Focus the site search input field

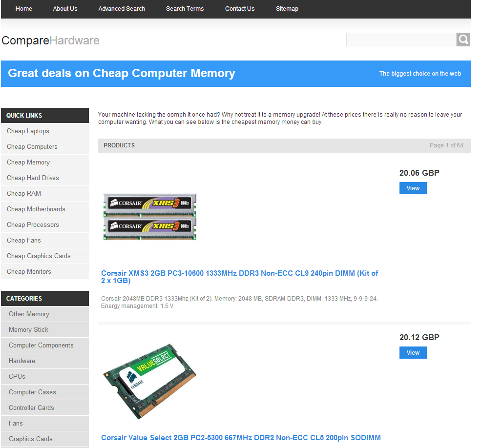coord(401,40)
